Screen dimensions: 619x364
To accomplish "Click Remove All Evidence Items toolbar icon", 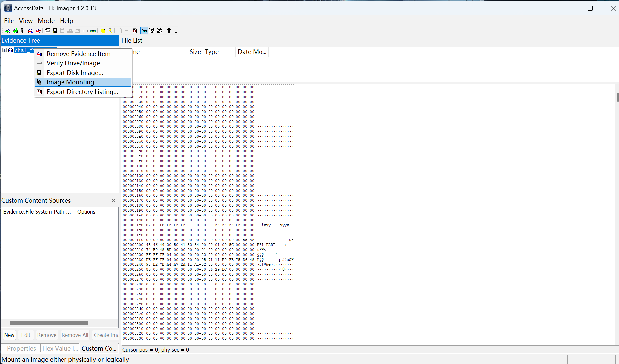I will point(38,31).
